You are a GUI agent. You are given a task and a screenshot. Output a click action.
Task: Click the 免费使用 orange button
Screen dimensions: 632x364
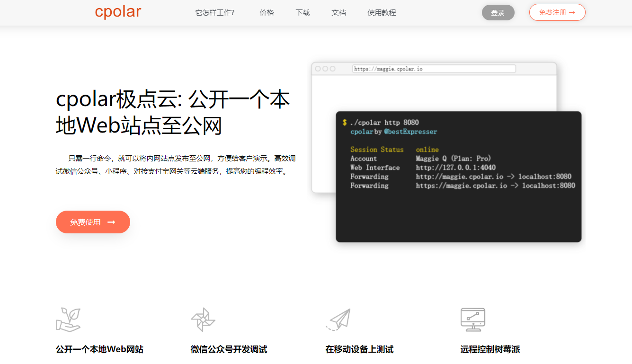93,222
